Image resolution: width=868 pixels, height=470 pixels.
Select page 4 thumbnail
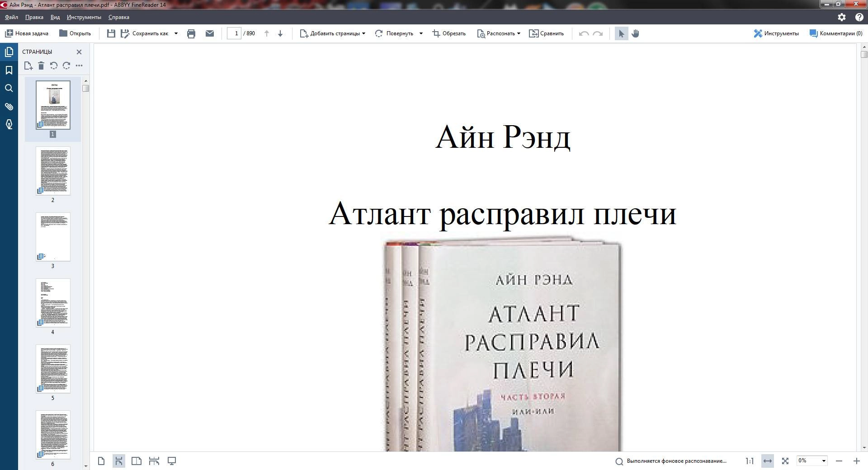pos(53,303)
